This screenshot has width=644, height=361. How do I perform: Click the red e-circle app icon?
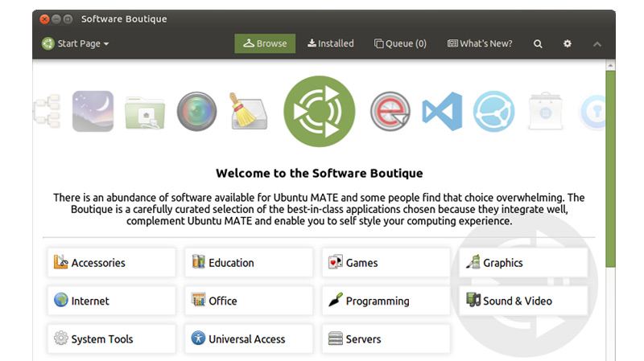(x=390, y=111)
